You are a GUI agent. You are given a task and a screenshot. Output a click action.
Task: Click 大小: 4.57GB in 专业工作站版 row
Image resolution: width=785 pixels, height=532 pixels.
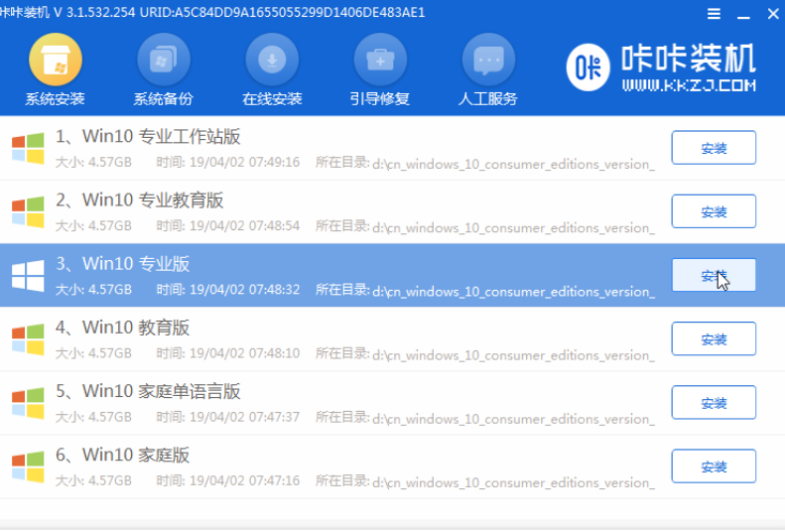point(93,162)
